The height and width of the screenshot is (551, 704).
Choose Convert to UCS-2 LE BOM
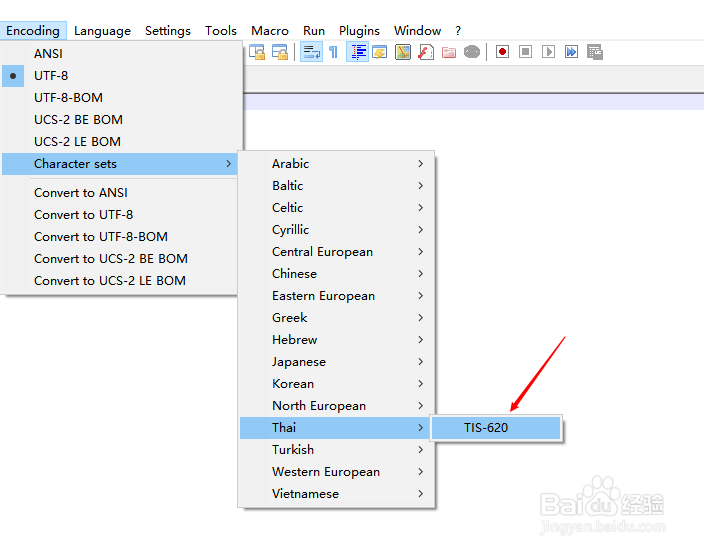click(120, 281)
